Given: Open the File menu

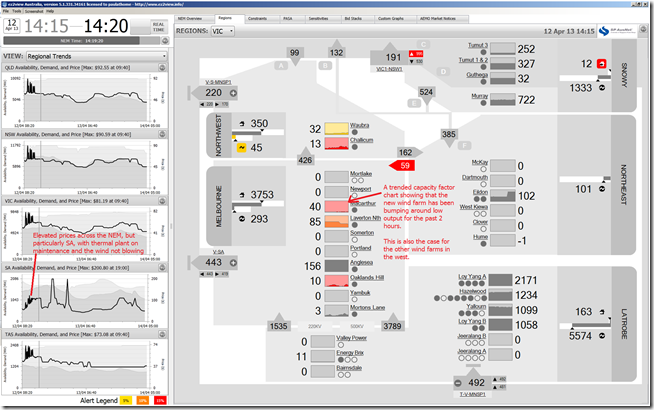Looking at the screenshot, I should click(x=6, y=11).
